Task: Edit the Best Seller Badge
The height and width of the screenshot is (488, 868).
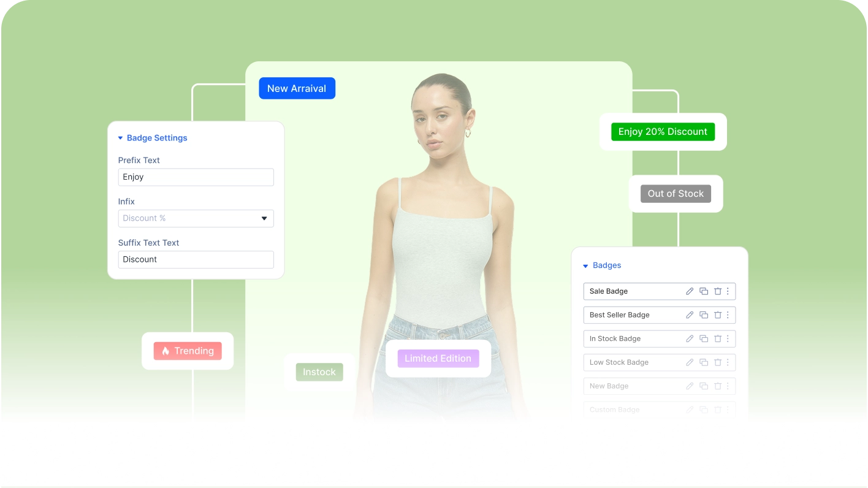Action: pyautogui.click(x=690, y=315)
